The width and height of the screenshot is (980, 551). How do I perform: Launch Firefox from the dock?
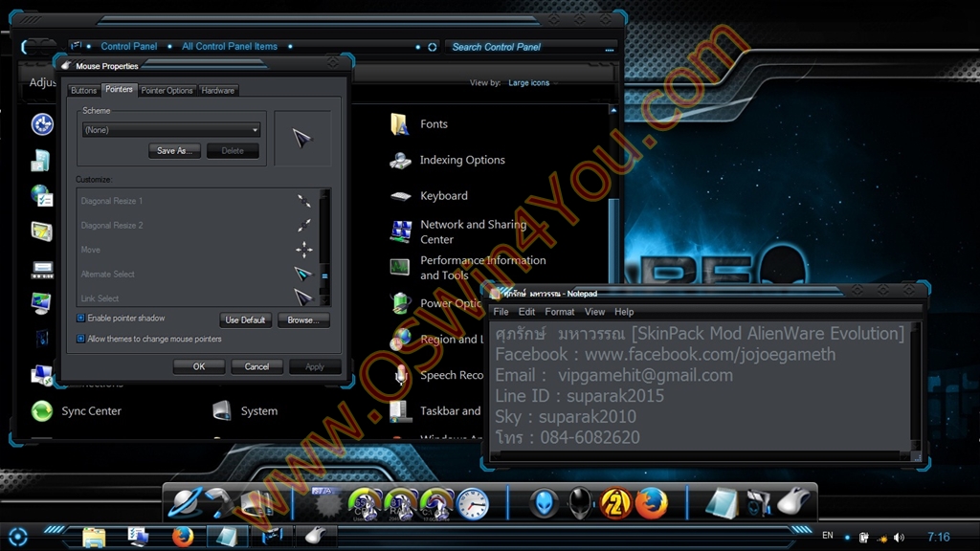[651, 503]
